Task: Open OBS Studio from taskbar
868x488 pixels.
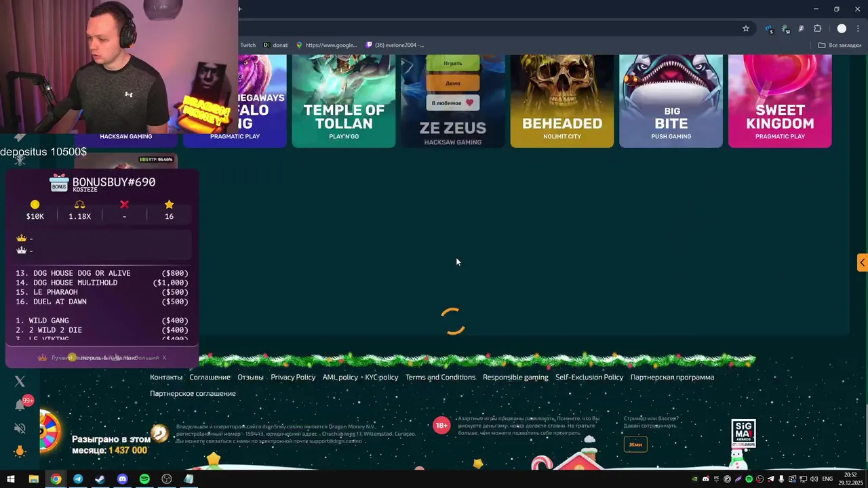Action: pos(167,479)
